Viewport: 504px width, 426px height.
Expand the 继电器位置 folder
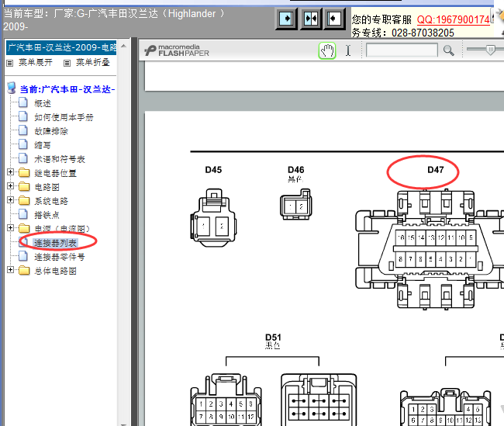point(10,172)
